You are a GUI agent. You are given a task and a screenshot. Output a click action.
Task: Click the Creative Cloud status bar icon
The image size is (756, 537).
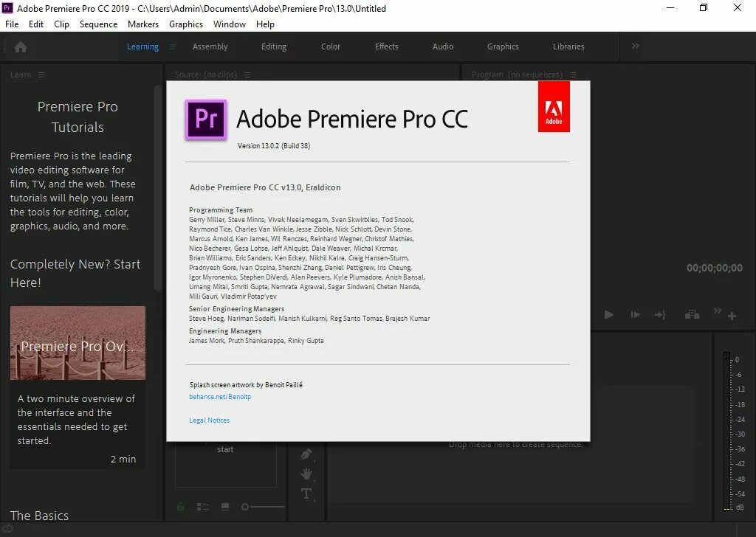click(x=7, y=530)
